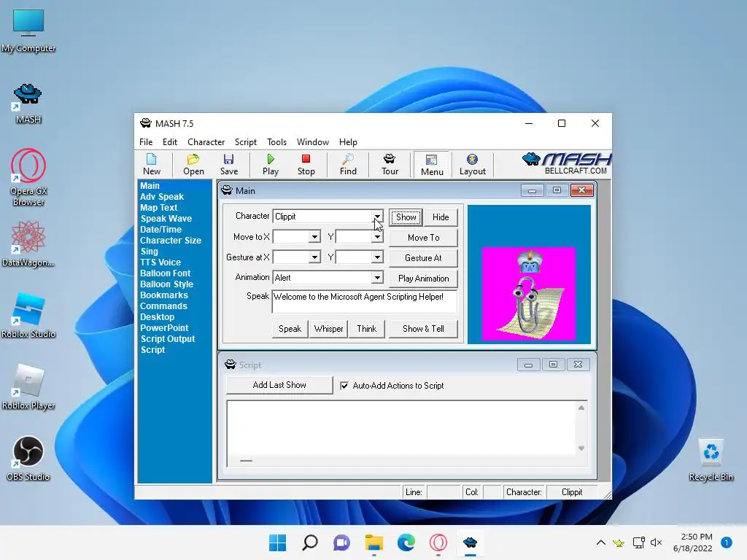
Task: Open the MASH desktop shortcut
Action: click(28, 104)
